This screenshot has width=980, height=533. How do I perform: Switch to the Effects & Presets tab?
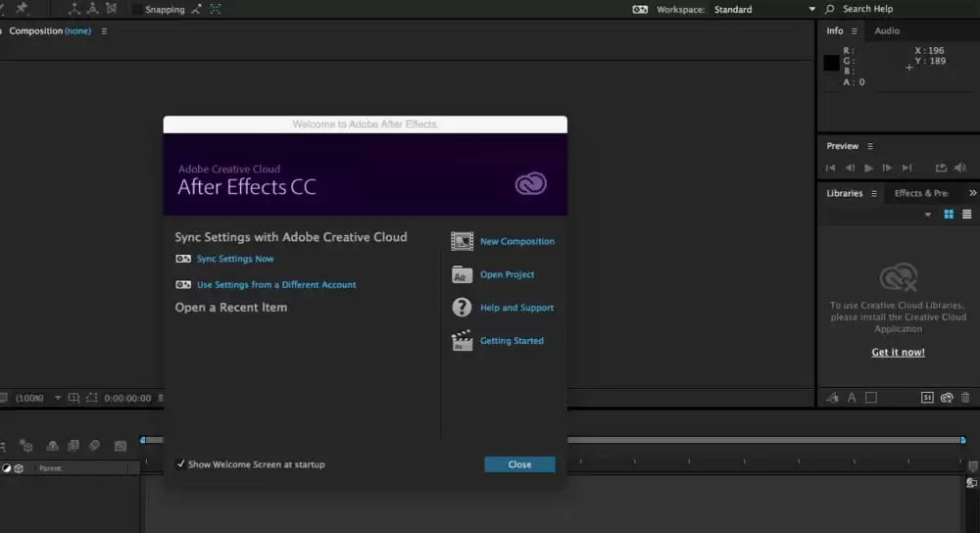click(x=921, y=193)
